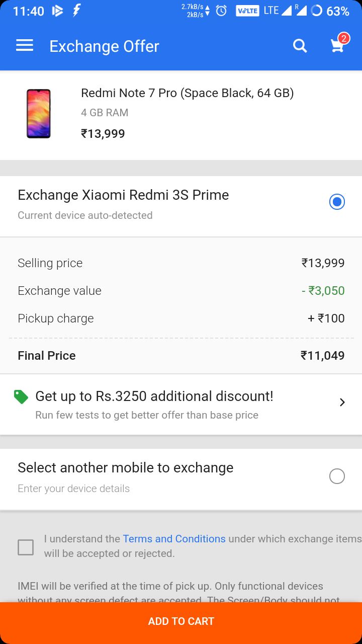
Task: Tap the battery 63% indicator ring
Action: click(316, 11)
